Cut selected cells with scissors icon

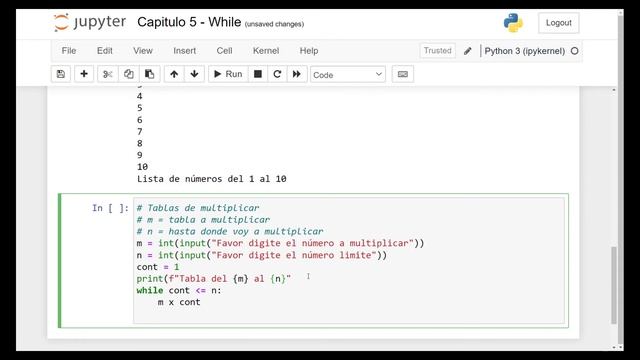(108, 74)
